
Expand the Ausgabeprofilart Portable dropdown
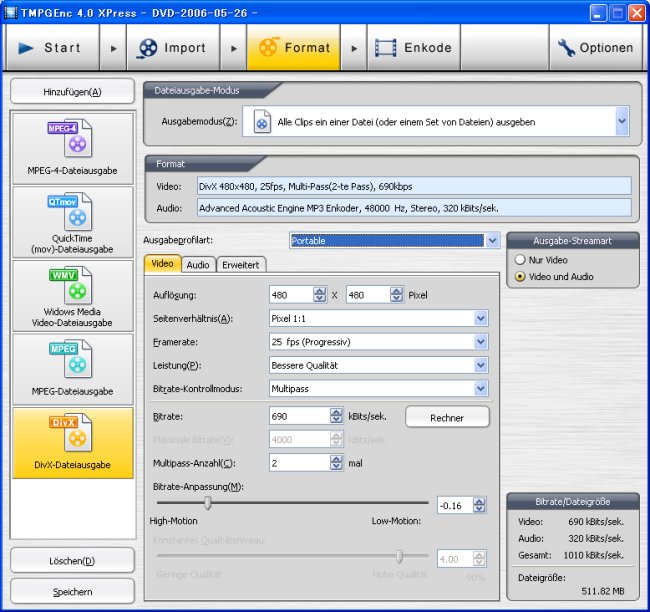(492, 240)
